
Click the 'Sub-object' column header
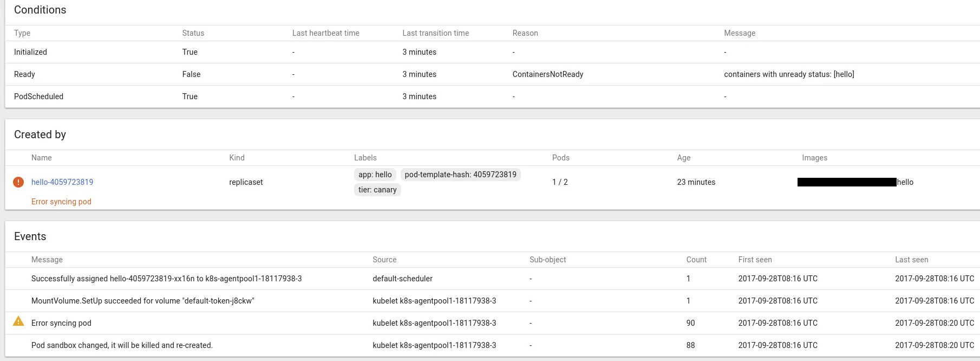(x=547, y=260)
